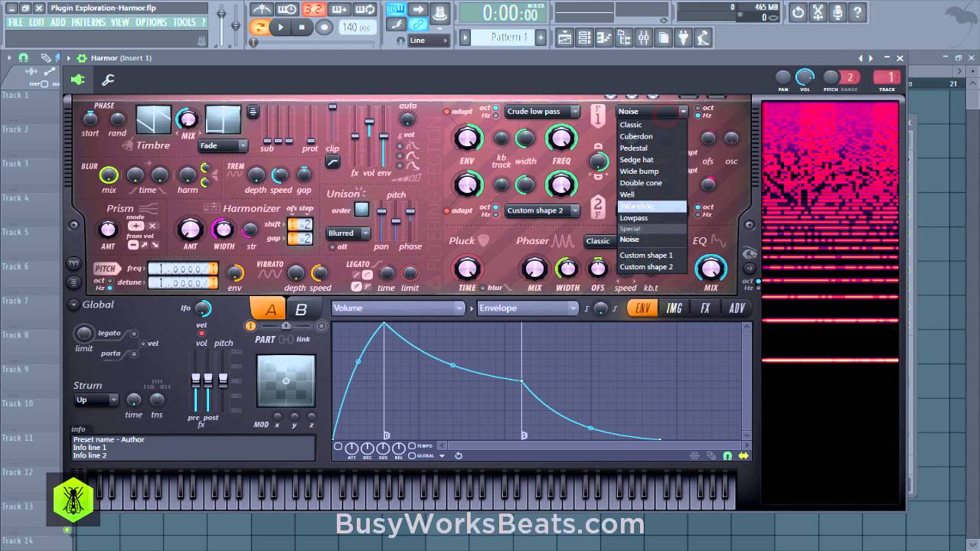
Task: Click the PITCH label button
Action: [x=106, y=269]
